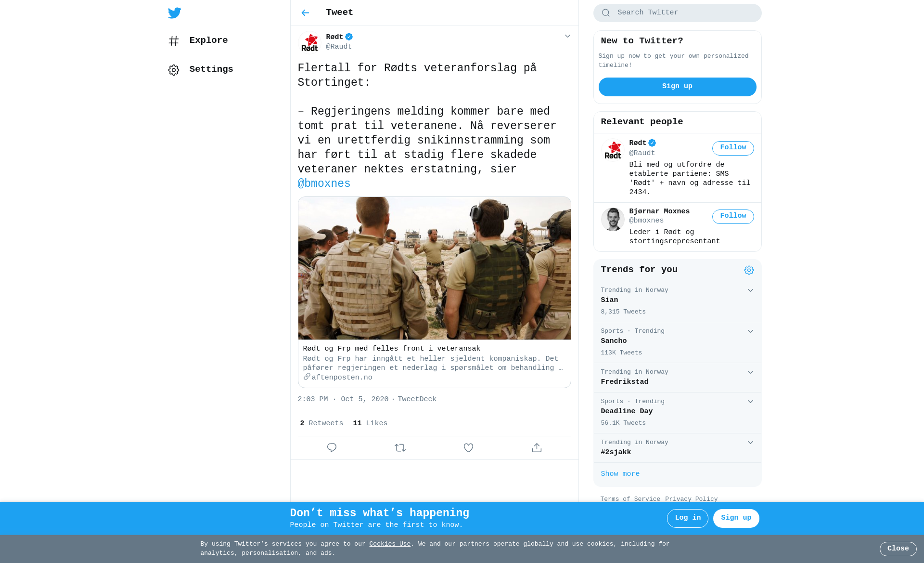Like the tweet with heart icon

[468, 448]
